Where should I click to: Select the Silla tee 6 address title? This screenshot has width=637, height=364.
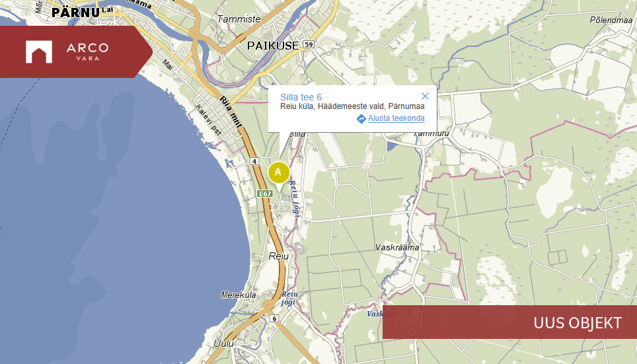click(301, 97)
